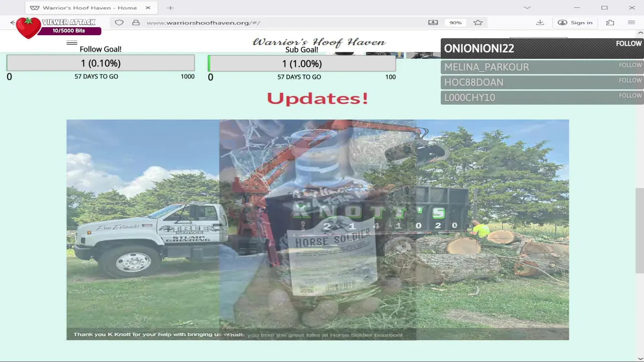Click the Warrior's Hoof Haven site logo
The height and width of the screenshot is (362, 644).
pos(319,42)
